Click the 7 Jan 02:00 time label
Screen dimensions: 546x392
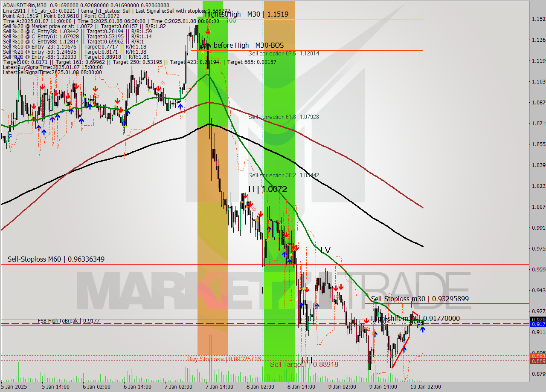[x=178, y=387]
